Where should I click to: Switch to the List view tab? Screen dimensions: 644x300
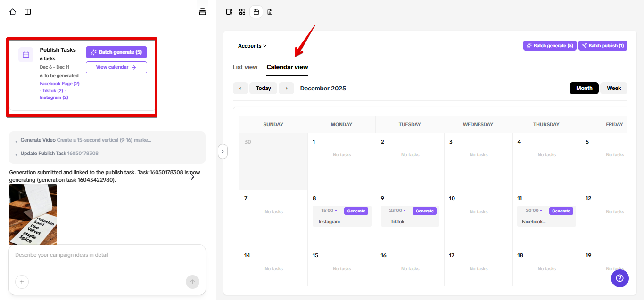245,67
